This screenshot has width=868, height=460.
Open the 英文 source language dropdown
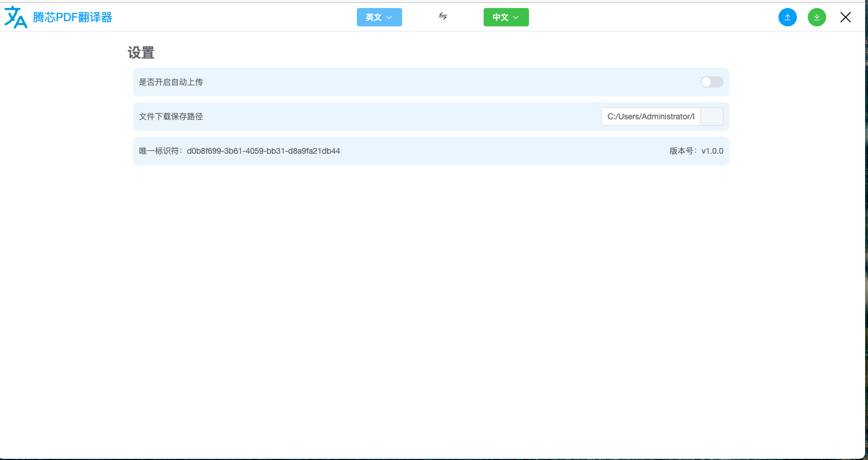pyautogui.click(x=379, y=17)
